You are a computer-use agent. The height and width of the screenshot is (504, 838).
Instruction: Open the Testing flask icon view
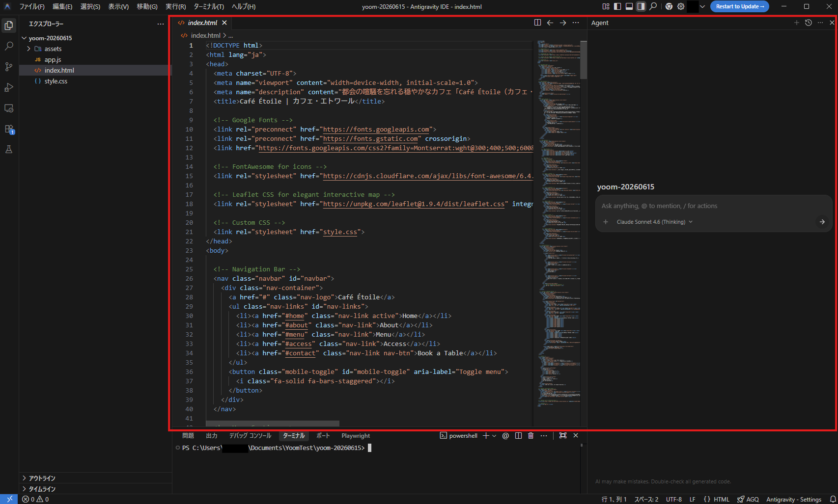(9, 150)
